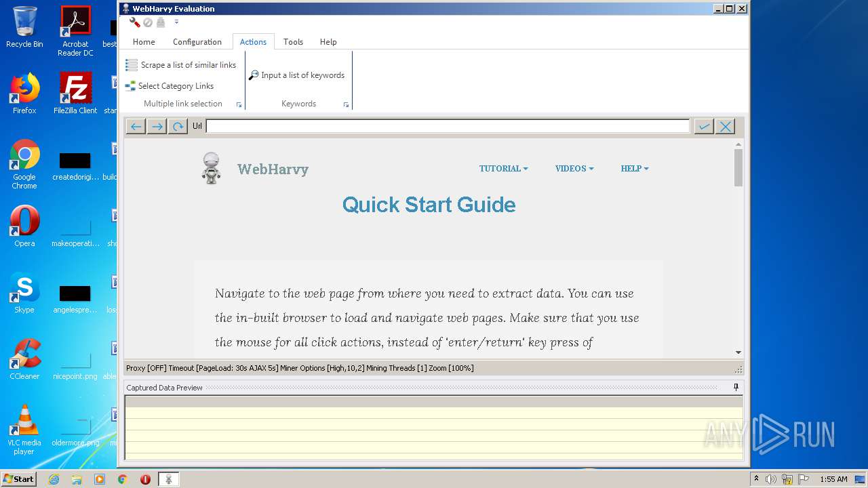This screenshot has width=868, height=488.
Task: Confirm URL with the checkmark button
Action: pyautogui.click(x=704, y=127)
